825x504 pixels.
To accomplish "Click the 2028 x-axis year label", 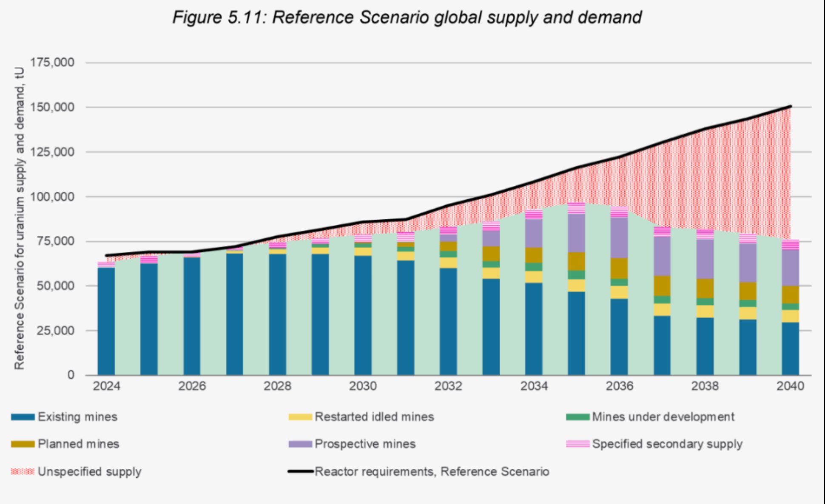I will [277, 386].
